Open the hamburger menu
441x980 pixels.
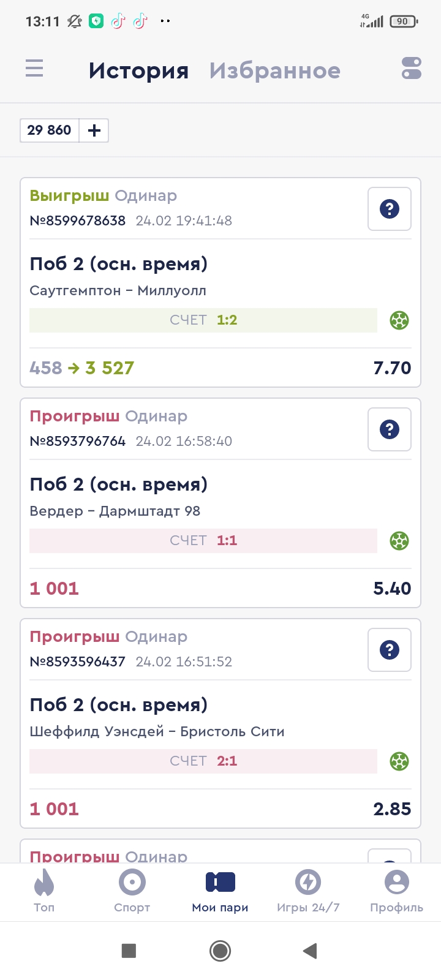[34, 68]
